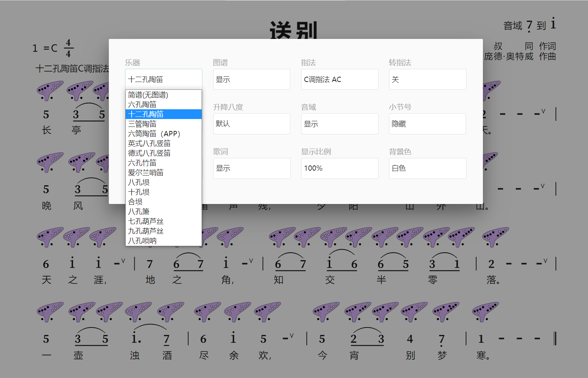
Task: Pick 三管陶笛 from the dropdown list
Action: pyautogui.click(x=163, y=124)
